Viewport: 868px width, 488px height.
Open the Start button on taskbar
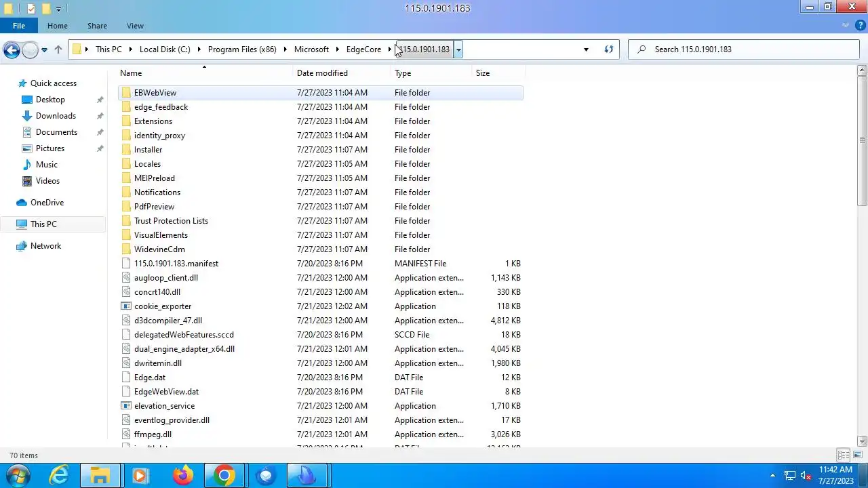17,476
